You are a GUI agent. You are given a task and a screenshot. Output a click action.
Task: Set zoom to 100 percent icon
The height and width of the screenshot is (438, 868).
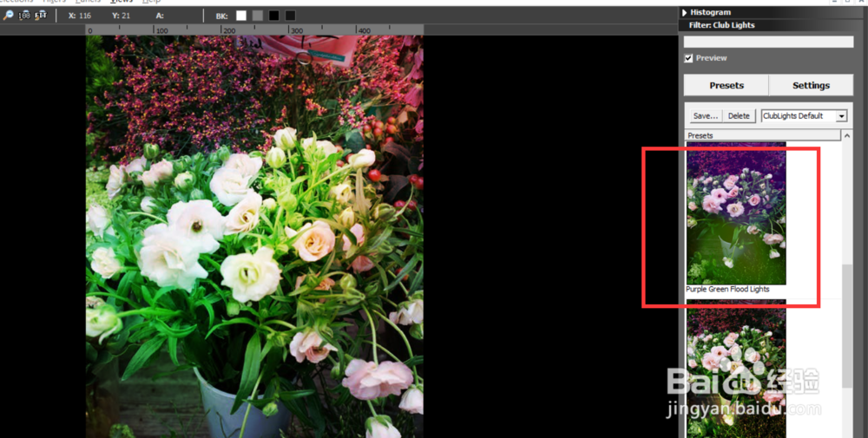[x=23, y=16]
